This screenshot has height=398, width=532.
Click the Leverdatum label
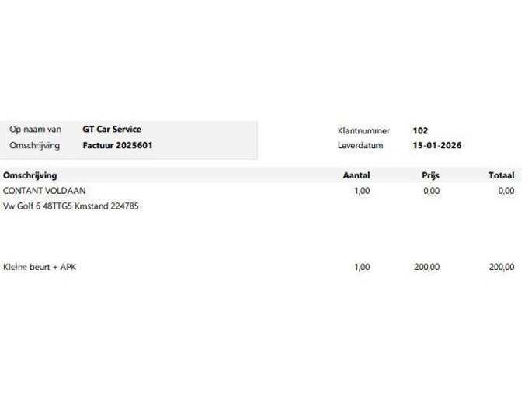[x=361, y=145]
